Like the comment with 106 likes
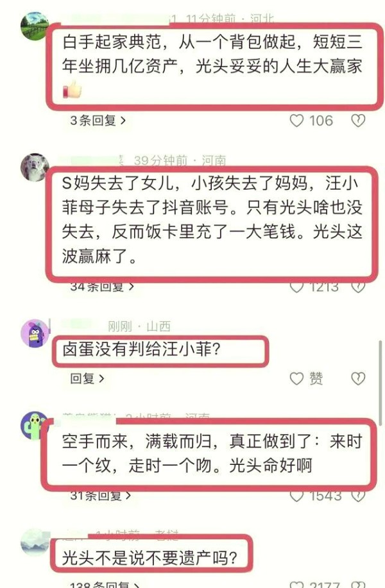Image resolution: width=385 pixels, height=588 pixels. [296, 121]
